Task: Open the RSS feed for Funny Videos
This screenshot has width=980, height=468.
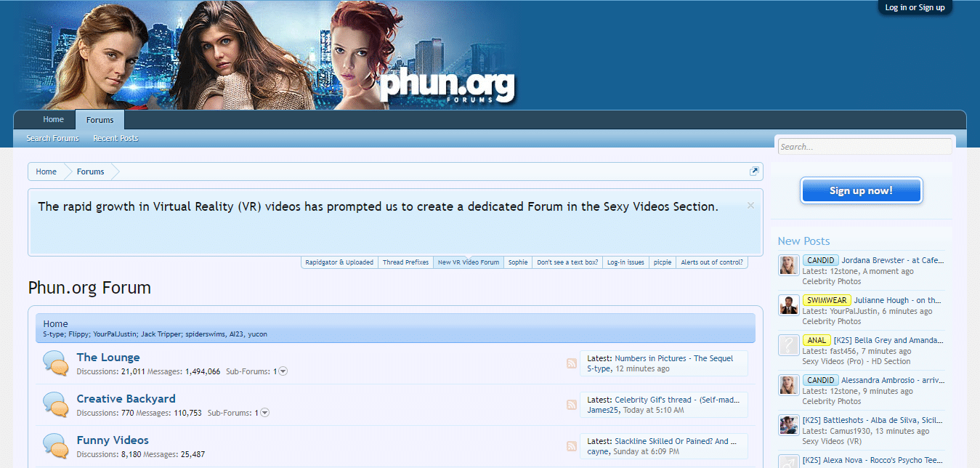Action: click(571, 446)
